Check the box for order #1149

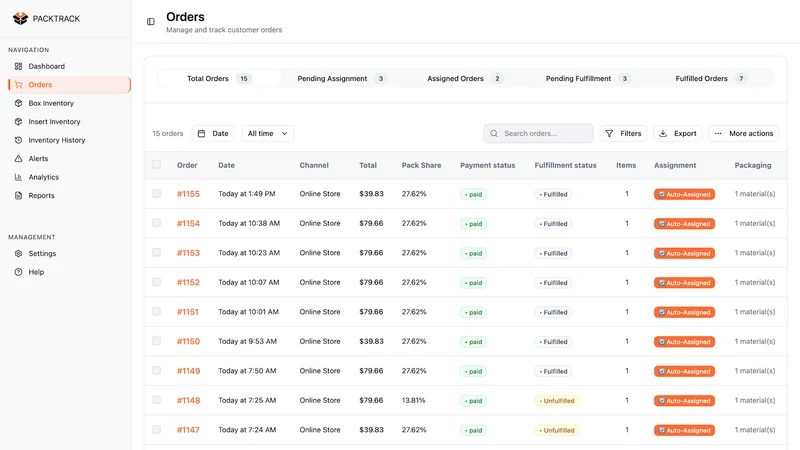pos(157,370)
